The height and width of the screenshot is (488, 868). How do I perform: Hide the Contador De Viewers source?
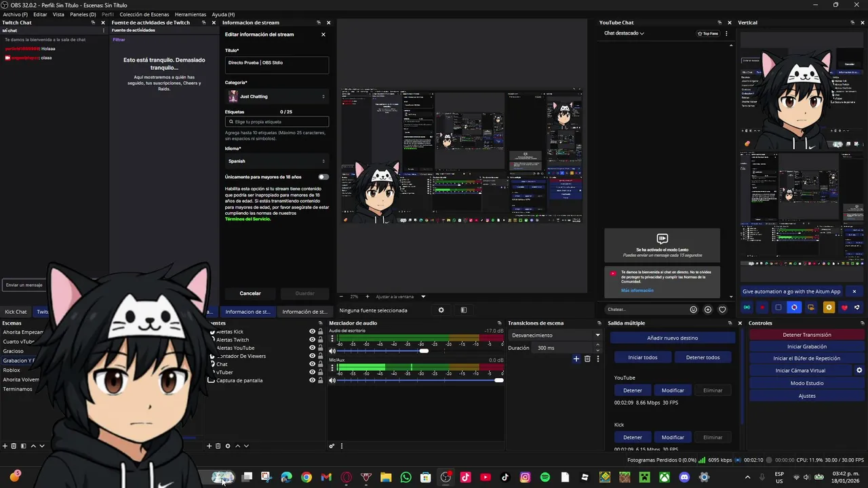pyautogui.click(x=312, y=356)
